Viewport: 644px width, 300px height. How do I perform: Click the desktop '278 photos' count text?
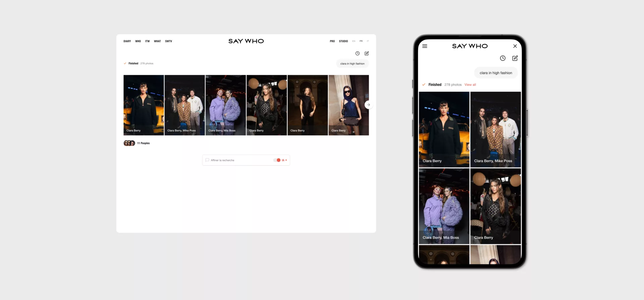tap(147, 63)
